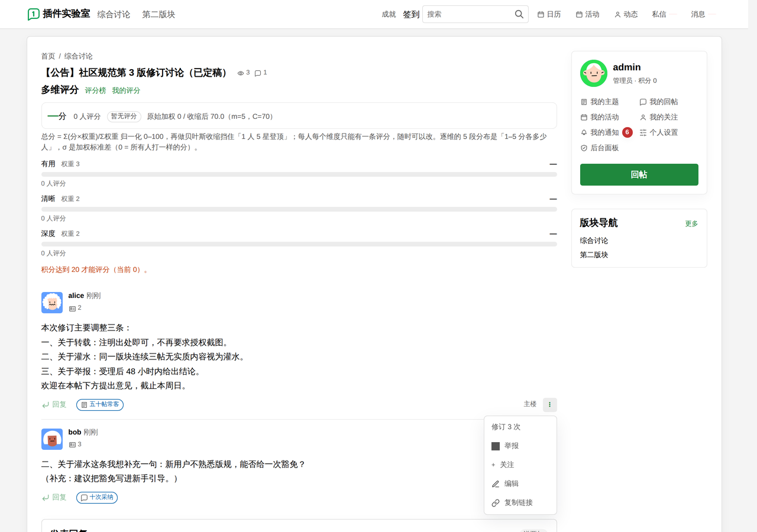The image size is (757, 532).
Task: Open 我的主题 in user panel
Action: (600, 102)
